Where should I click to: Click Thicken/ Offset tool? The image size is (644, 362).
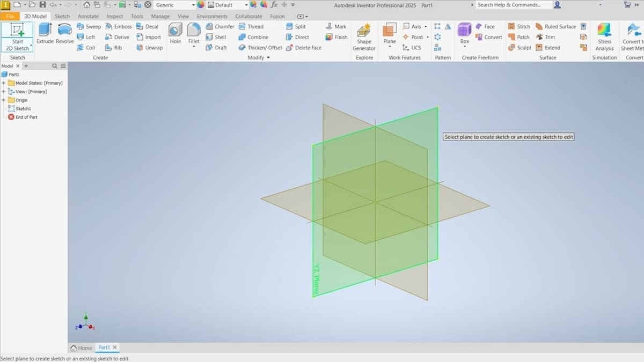click(260, 48)
